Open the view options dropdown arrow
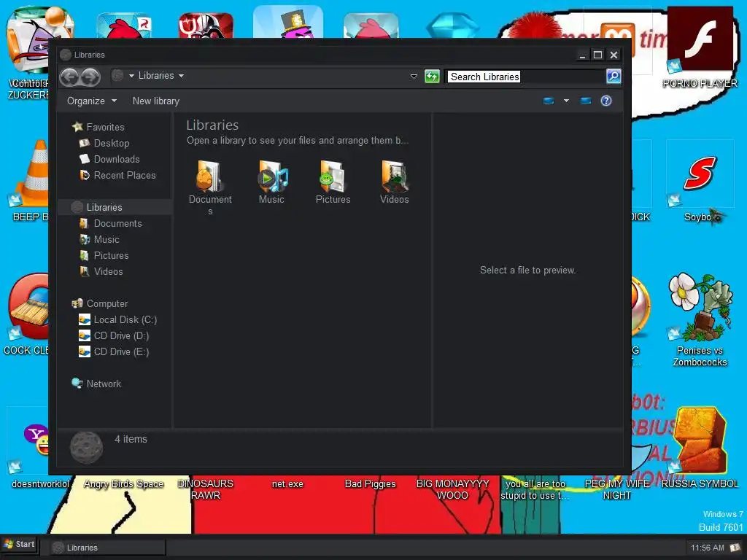This screenshot has height=560, width=747. 566,101
